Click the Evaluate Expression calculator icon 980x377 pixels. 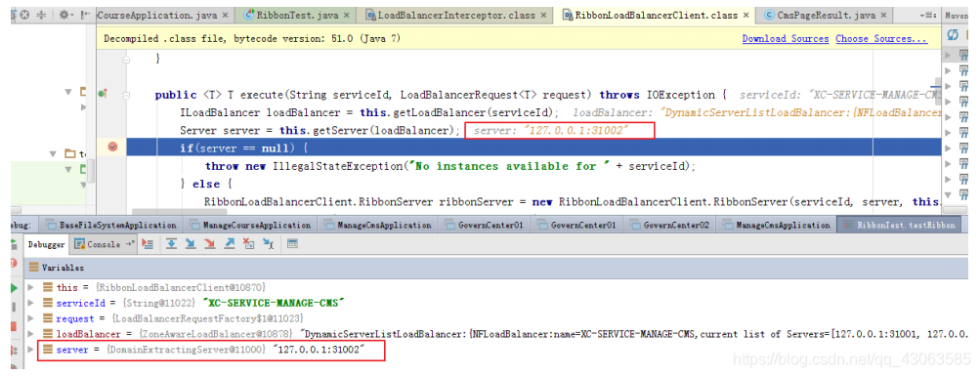292,244
